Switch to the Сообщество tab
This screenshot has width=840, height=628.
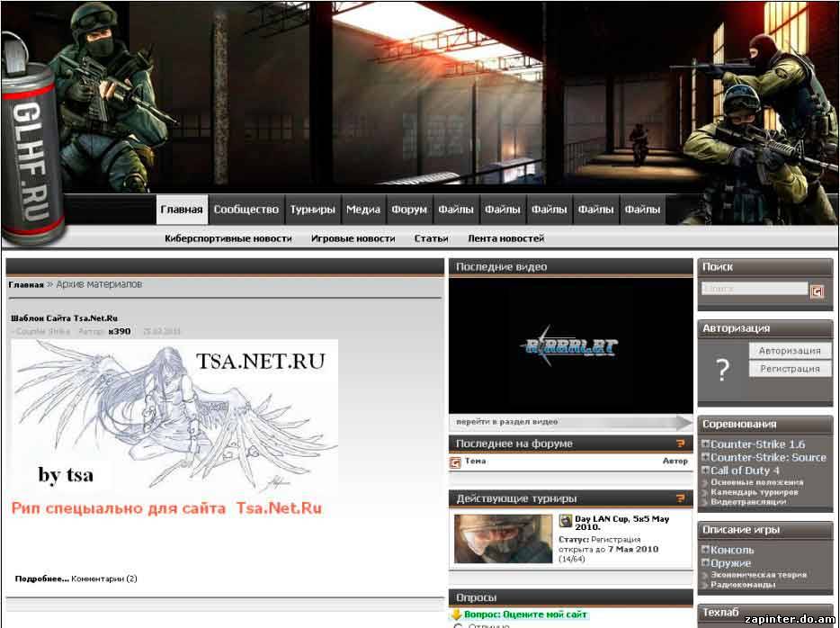(246, 210)
